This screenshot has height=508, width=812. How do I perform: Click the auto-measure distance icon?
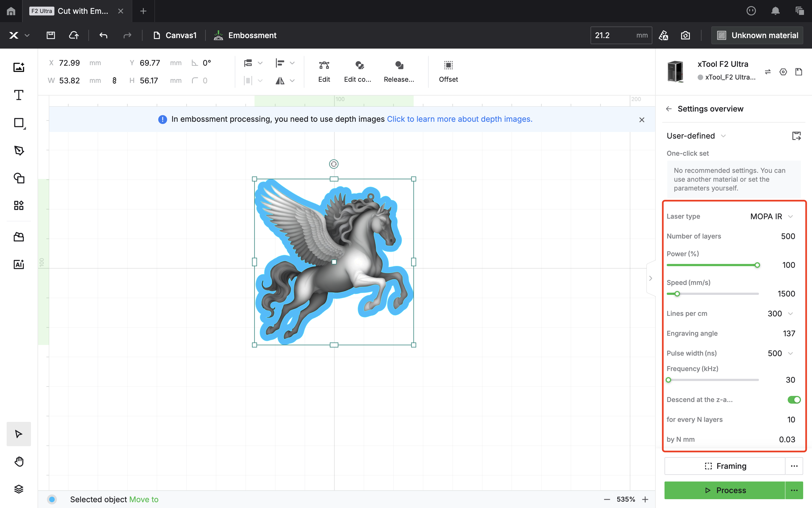[663, 35]
